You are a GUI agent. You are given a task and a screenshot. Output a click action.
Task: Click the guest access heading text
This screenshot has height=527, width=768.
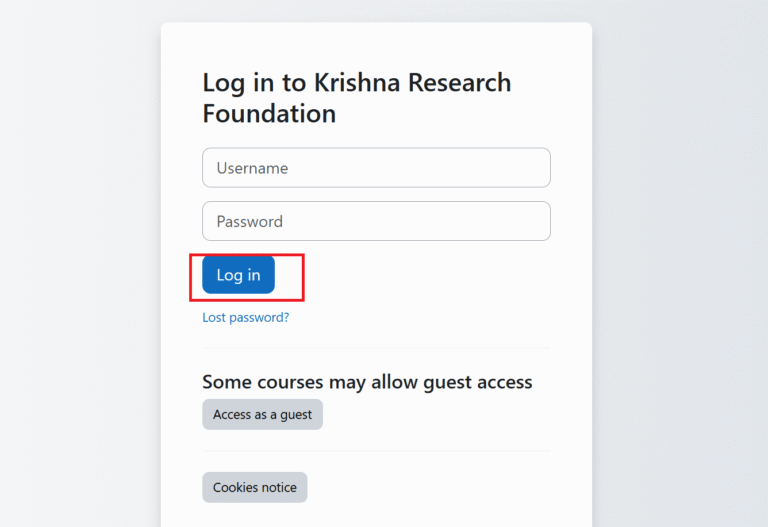pos(367,381)
